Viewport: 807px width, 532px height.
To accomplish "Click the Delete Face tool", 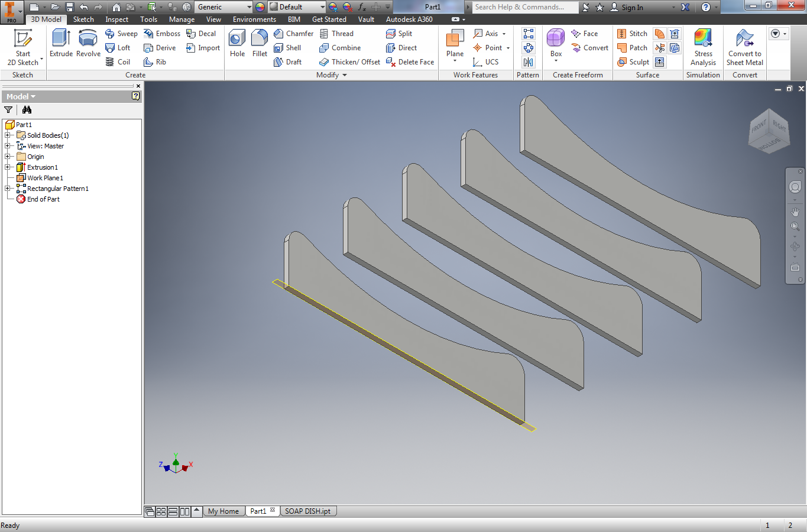I will click(410, 62).
